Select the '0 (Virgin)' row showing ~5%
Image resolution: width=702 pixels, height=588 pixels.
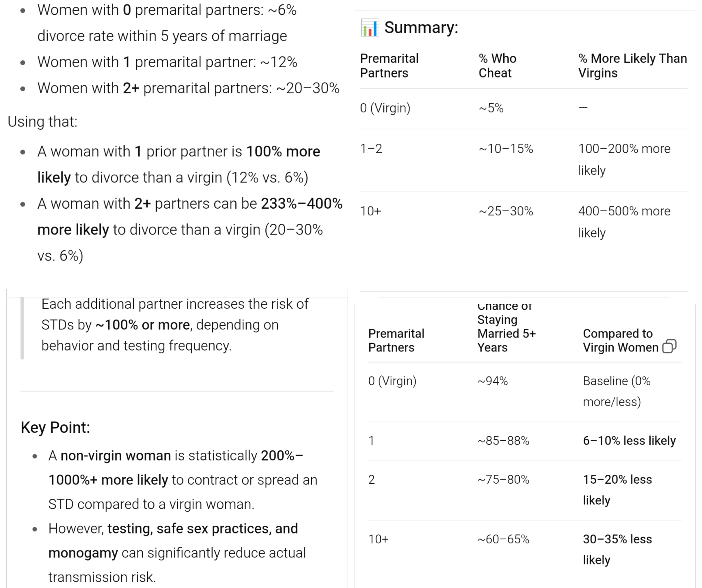coord(385,108)
